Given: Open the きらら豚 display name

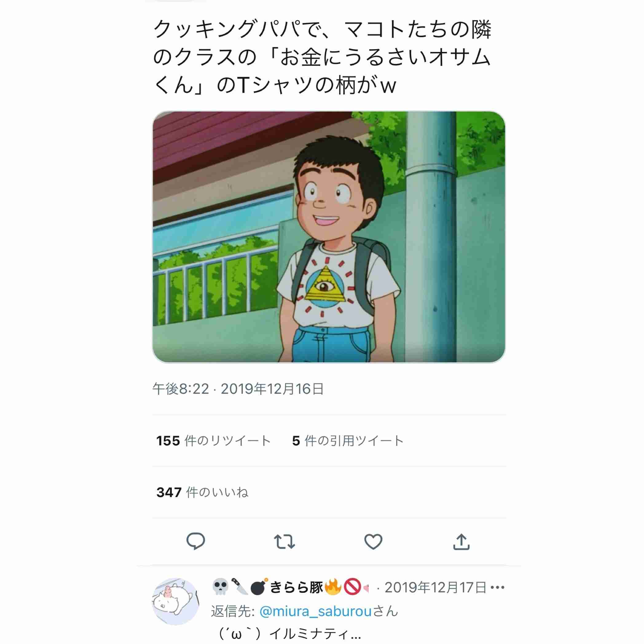Looking at the screenshot, I should click(x=296, y=587).
